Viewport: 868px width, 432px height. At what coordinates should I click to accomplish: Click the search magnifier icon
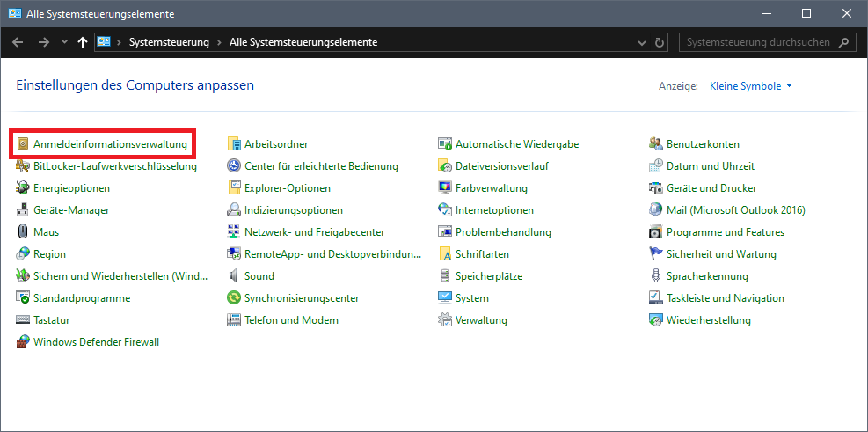click(844, 42)
